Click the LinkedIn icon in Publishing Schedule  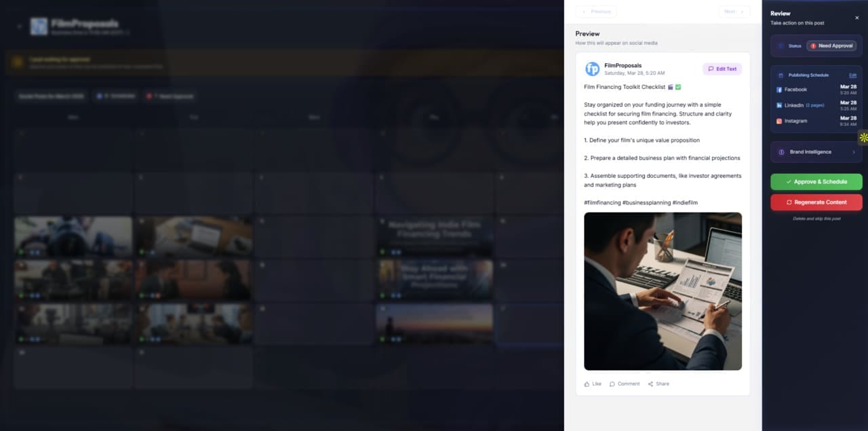(779, 105)
